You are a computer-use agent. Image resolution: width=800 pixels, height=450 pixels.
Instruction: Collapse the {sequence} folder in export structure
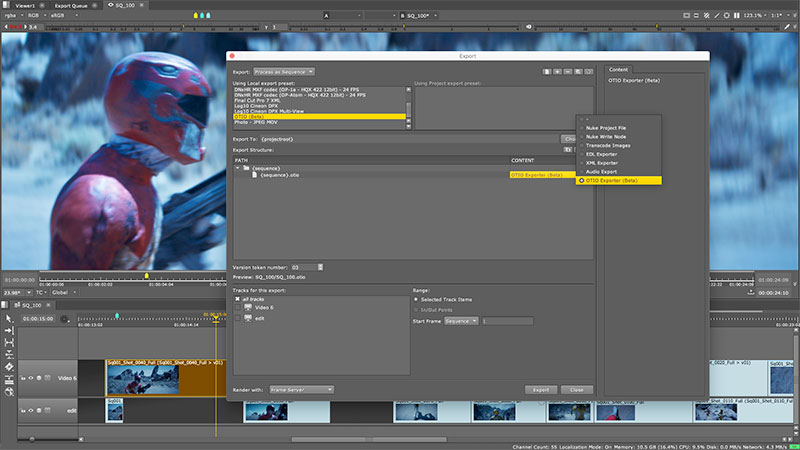coord(237,168)
